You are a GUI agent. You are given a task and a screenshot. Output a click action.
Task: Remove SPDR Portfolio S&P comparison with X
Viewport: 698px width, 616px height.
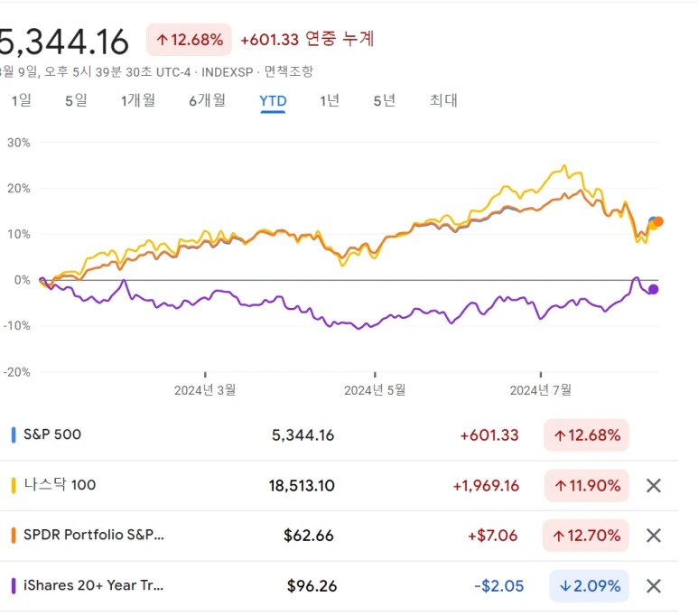(653, 536)
